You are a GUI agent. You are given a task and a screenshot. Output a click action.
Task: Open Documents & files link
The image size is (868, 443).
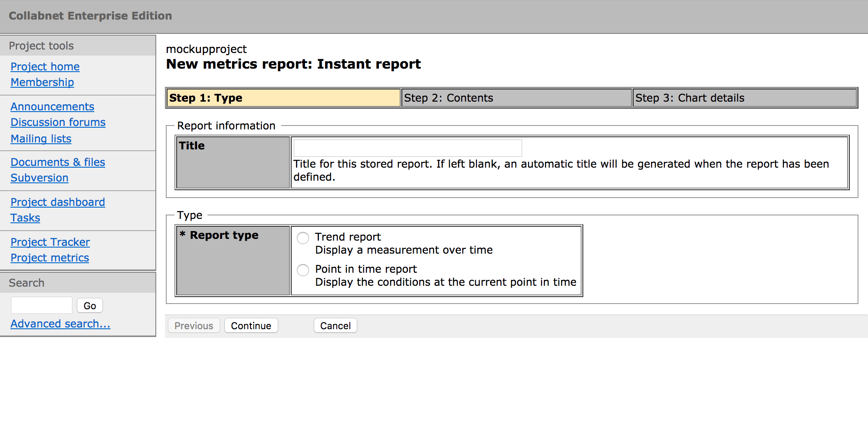coord(58,162)
